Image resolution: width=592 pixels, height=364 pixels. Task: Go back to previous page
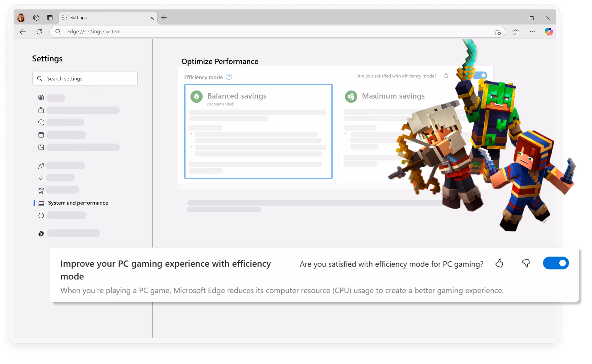coord(23,31)
